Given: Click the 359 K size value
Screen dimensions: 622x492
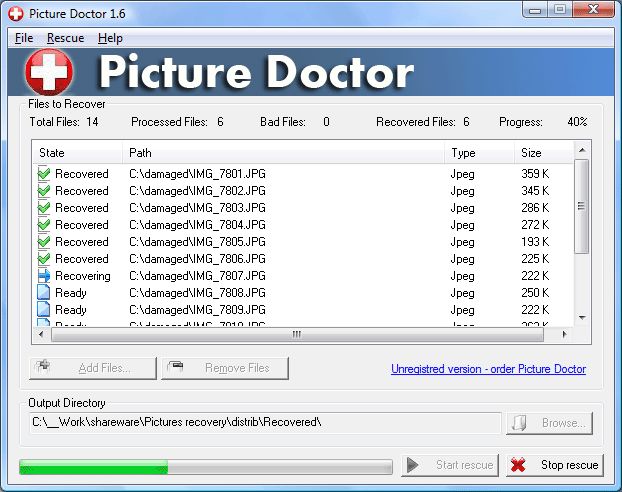Looking at the screenshot, I should pos(535,174).
